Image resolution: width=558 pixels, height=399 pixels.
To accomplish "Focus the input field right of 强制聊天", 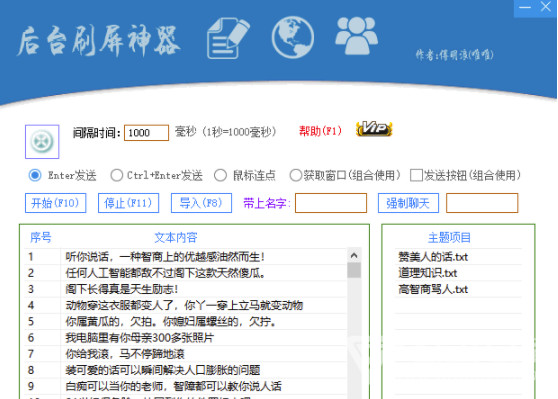I will click(x=482, y=203).
